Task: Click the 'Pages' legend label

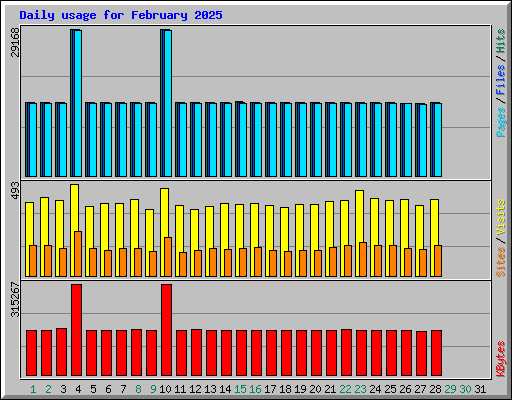Action: 501,122
